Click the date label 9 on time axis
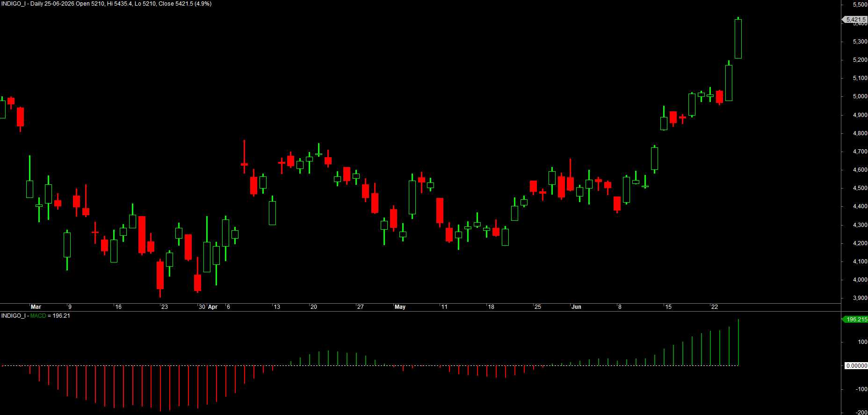Image resolution: width=868 pixels, height=415 pixels. pos(70,307)
